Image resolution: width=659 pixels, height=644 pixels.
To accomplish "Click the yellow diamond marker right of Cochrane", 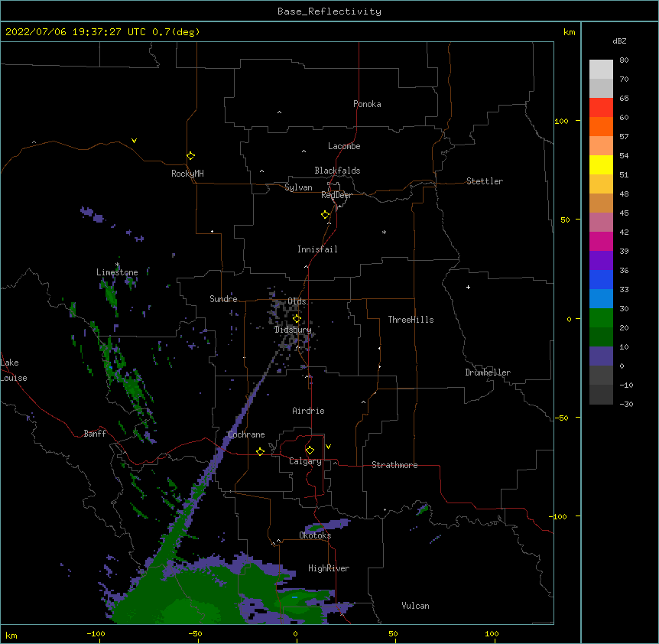I will click(x=260, y=451).
